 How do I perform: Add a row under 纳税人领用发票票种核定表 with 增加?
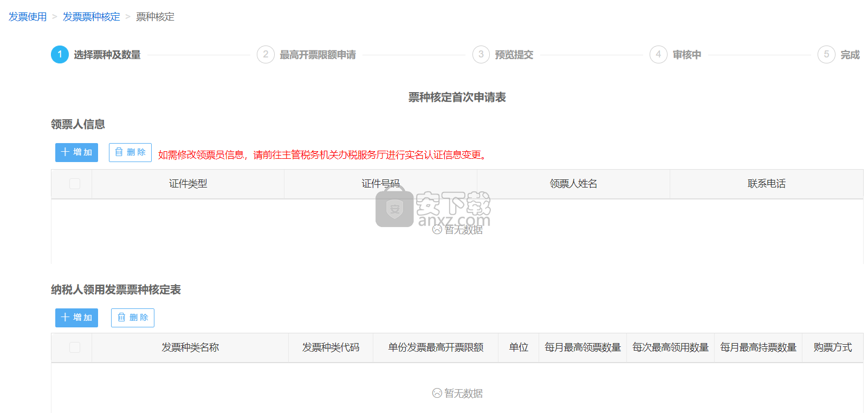pos(76,318)
